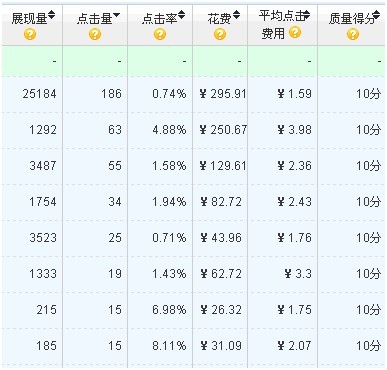The image size is (387, 370).
Task: Sort by 展现量 using its sort arrows
Action: click(52, 15)
